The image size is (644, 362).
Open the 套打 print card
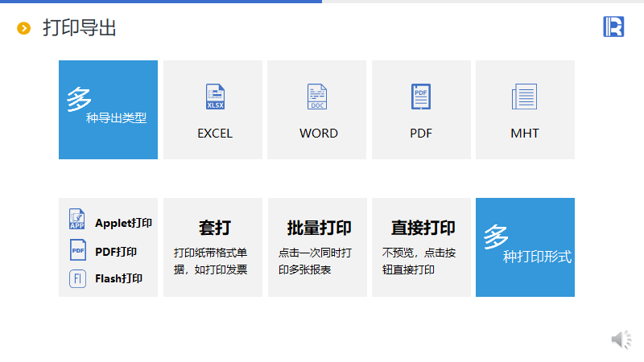point(213,248)
